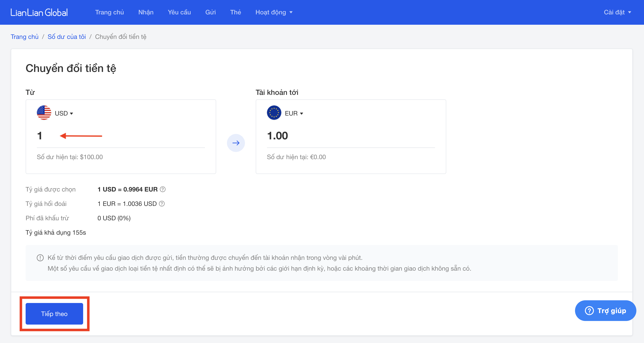The height and width of the screenshot is (343, 644).
Task: Click the US flag currency icon
Action: (44, 113)
